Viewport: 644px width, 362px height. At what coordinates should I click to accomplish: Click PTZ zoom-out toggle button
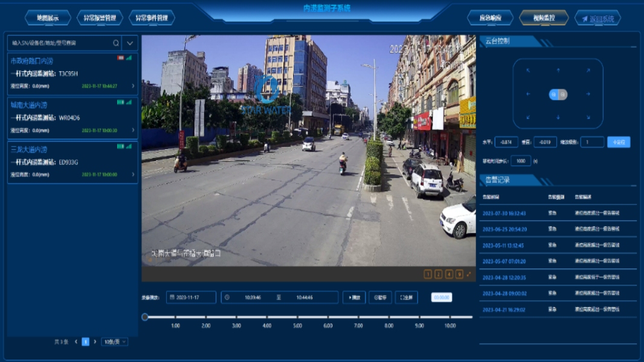coord(562,94)
